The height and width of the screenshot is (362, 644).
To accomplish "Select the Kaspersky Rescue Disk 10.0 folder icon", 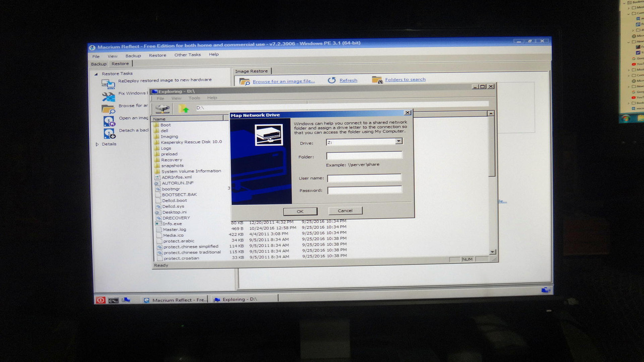I will (156, 142).
